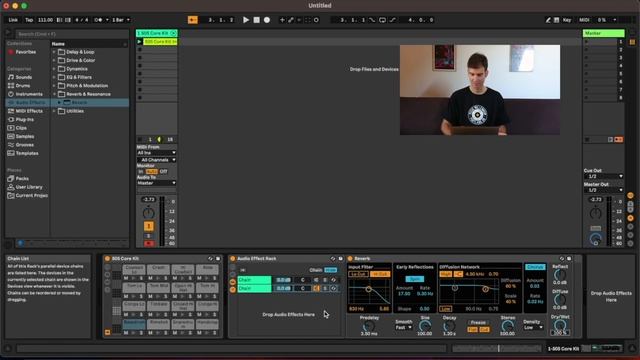This screenshot has height=360, width=640.
Task: Click the Session Record circle button
Action: (x=316, y=20)
